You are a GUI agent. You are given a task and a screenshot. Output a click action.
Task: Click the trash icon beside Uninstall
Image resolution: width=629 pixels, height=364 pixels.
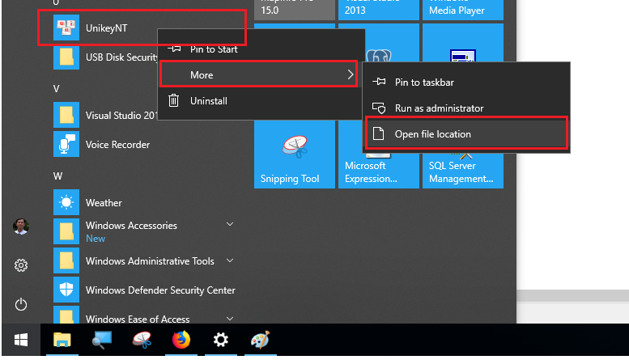click(x=173, y=100)
